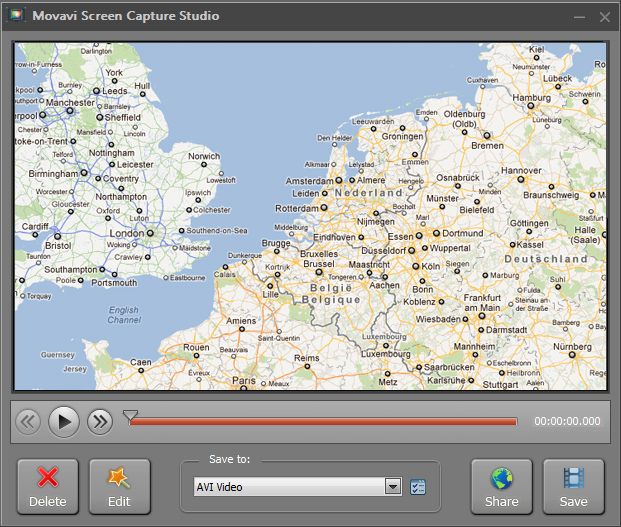
Task: Open the Edit tool with the star wand
Action: tap(119, 486)
